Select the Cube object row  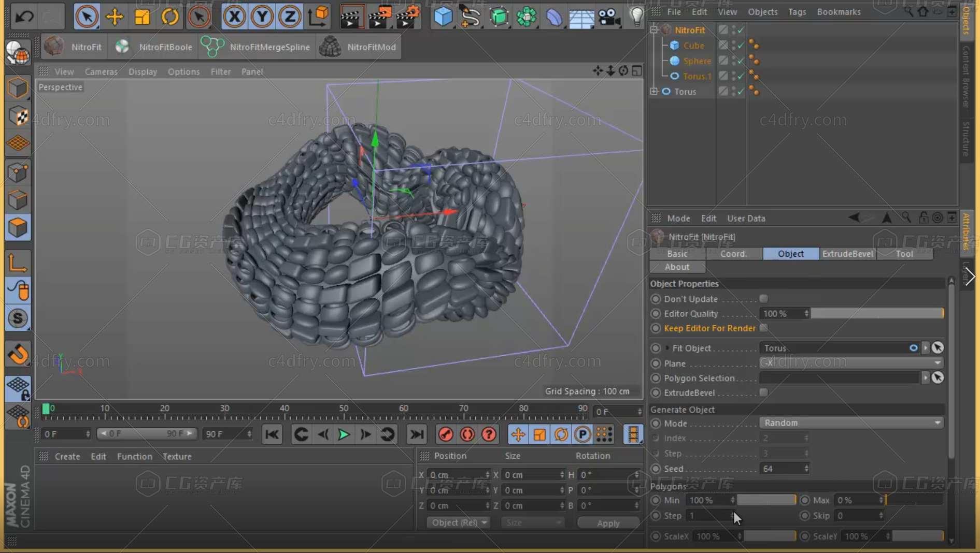pos(693,45)
